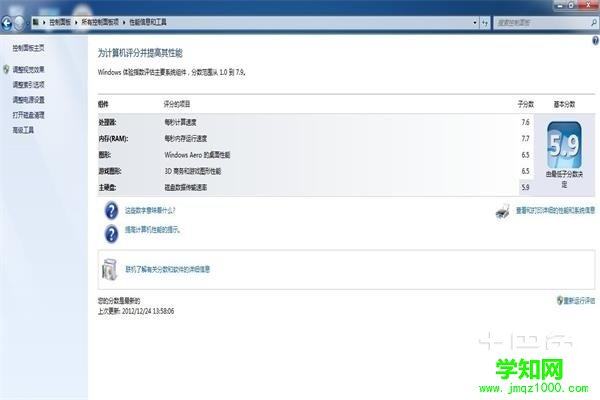Click the software box icon beside 联机了解 link
Viewport: 600px width, 400px height.
pos(109,269)
